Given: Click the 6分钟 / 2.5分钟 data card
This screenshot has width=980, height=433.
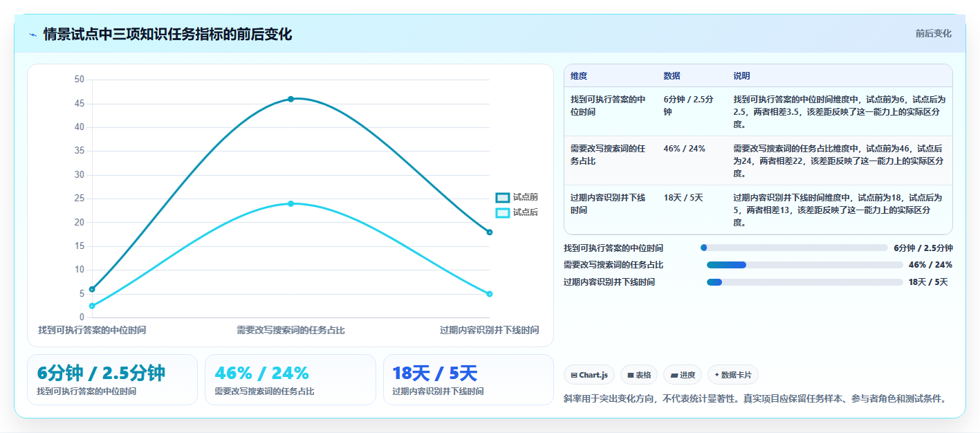Looking at the screenshot, I should [x=112, y=380].
